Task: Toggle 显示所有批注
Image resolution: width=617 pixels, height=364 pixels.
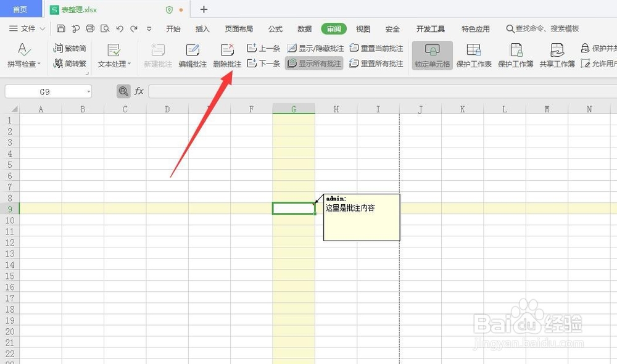Action: click(314, 64)
